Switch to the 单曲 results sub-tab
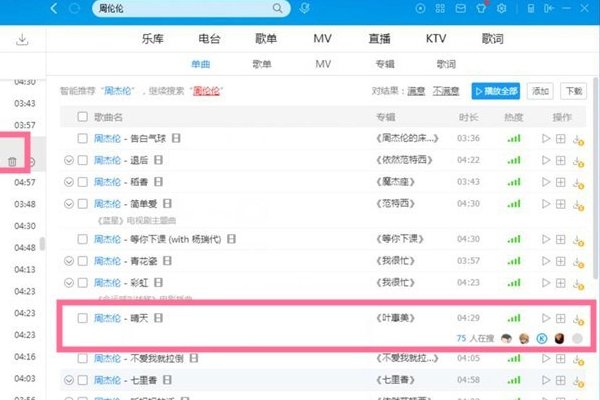This screenshot has width=600, height=400. point(201,64)
